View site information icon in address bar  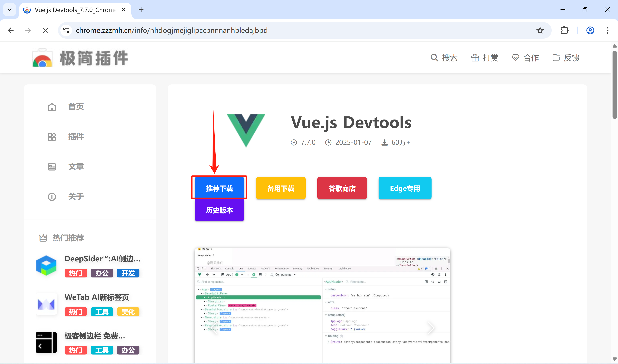coord(66,30)
